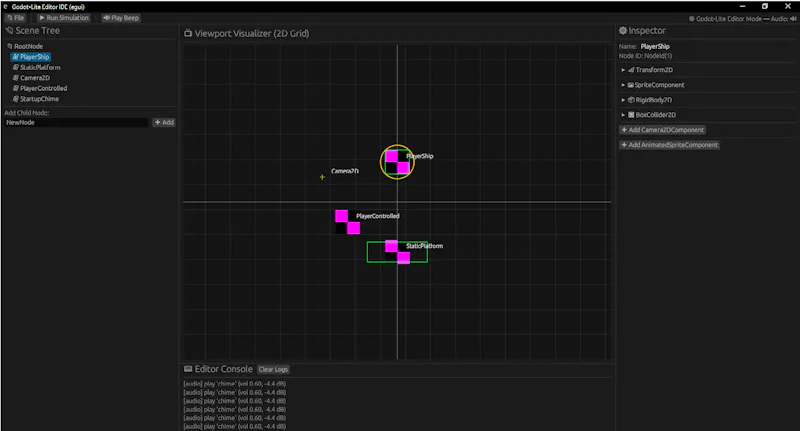The width and height of the screenshot is (800, 431).
Task: Minimize the Godot-Lite Editor window
Action: point(742,6)
